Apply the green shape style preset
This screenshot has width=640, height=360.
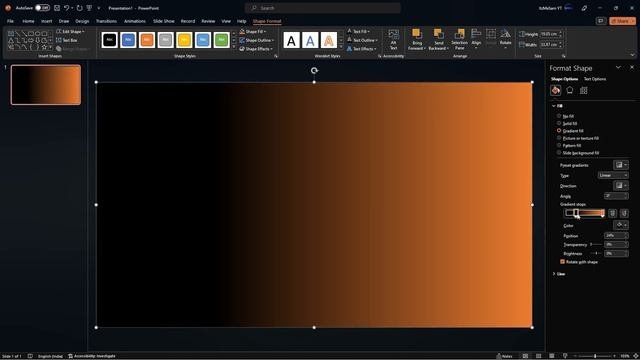click(x=222, y=40)
